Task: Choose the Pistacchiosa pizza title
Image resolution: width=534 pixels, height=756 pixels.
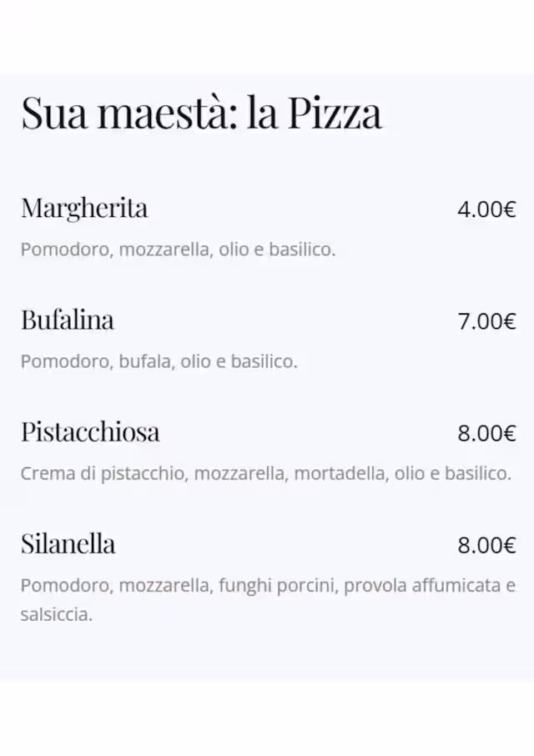Action: click(90, 432)
